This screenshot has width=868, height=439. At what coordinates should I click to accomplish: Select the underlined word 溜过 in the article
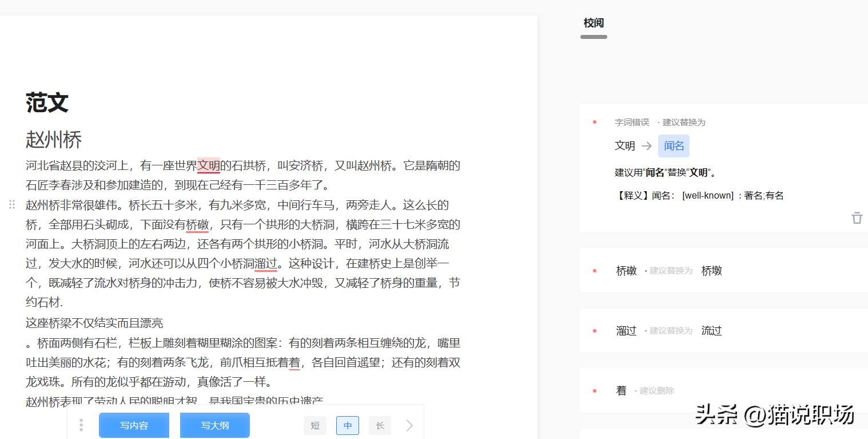[x=266, y=263]
